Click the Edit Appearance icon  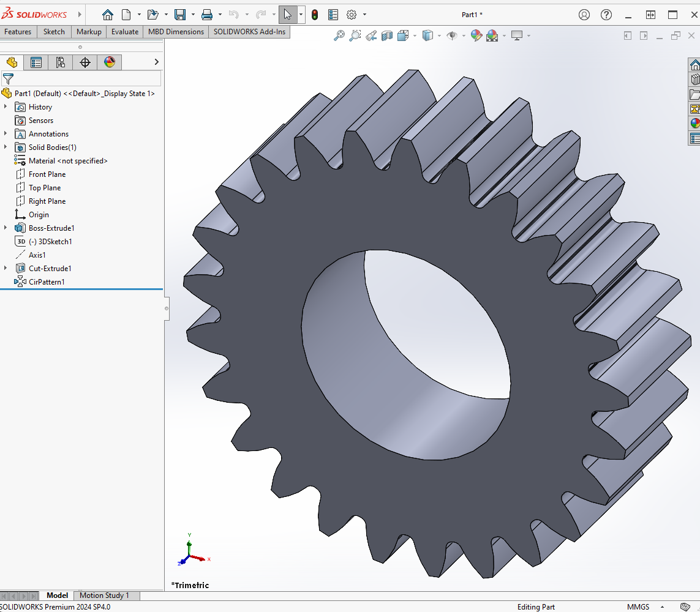point(476,36)
